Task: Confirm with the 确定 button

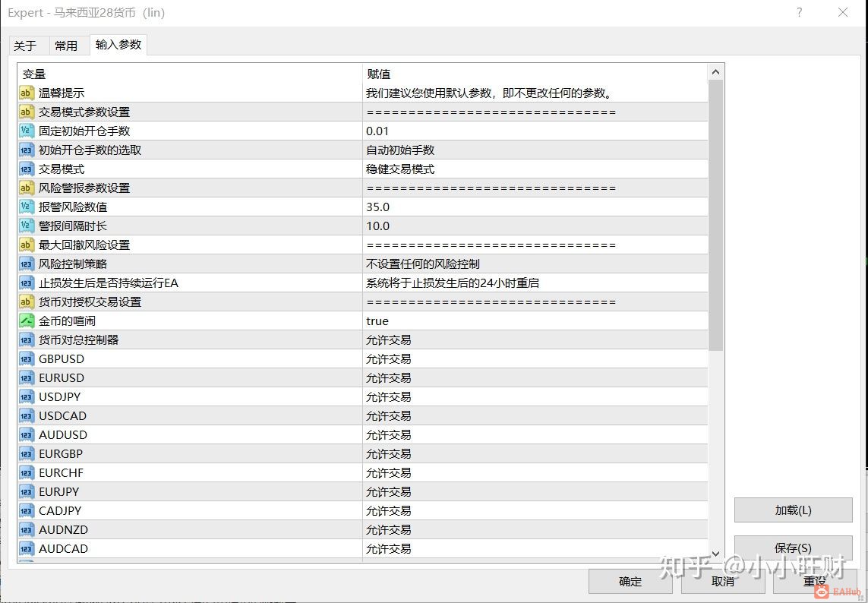Action: point(630,581)
